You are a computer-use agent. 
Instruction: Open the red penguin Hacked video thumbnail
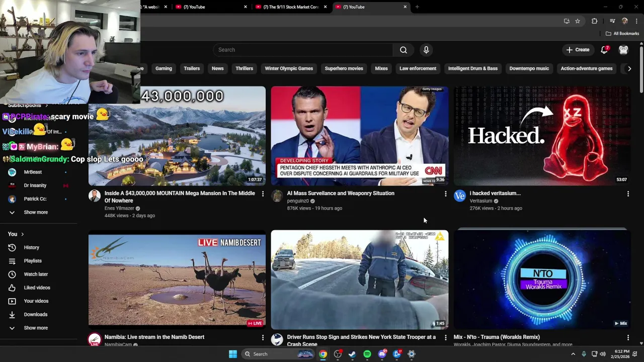tap(542, 136)
